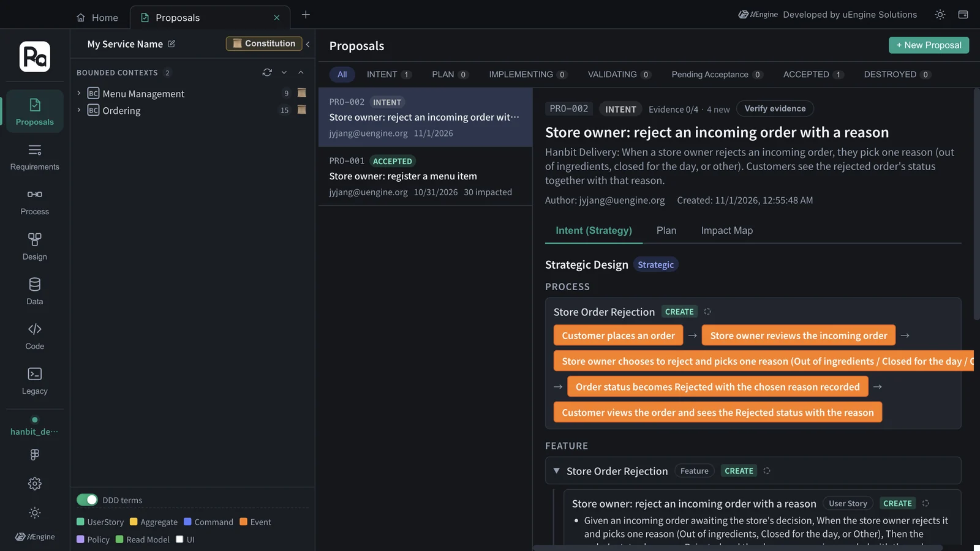
Task: Click the New Proposal button
Action: click(x=929, y=45)
